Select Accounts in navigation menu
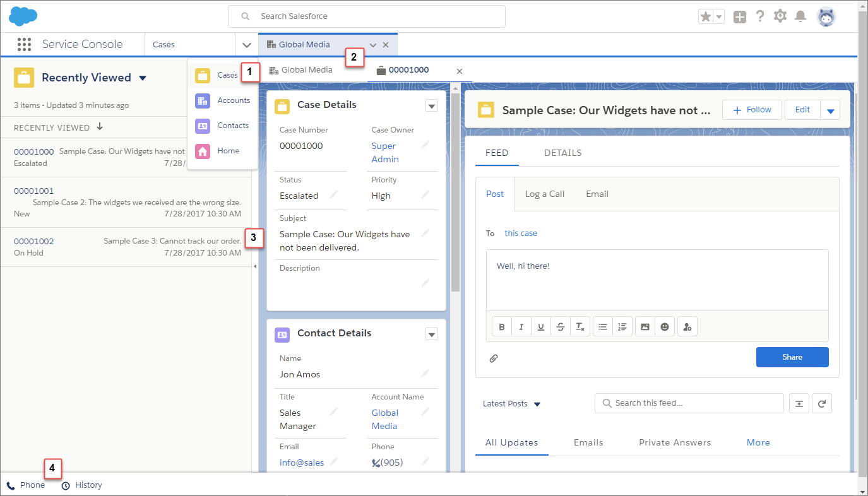This screenshot has width=868, height=496. coord(223,100)
